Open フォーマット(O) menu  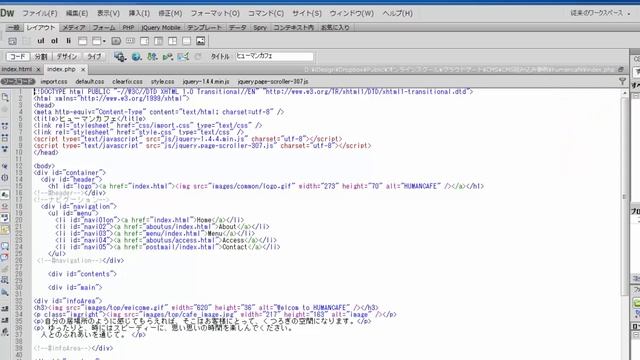215,13
